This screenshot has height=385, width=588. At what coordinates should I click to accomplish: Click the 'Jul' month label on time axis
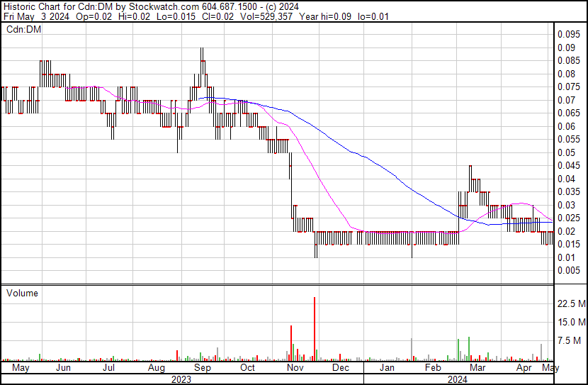[x=108, y=368]
